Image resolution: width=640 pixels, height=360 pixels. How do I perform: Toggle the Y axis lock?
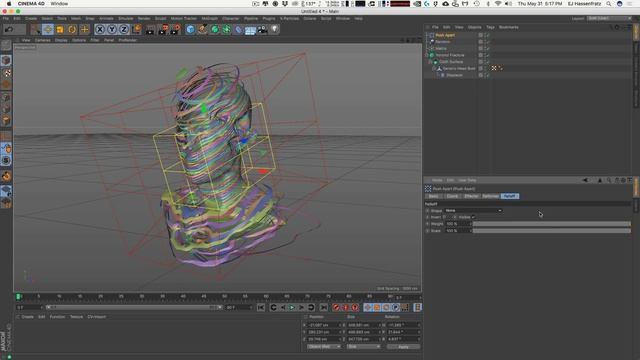tap(111, 29)
